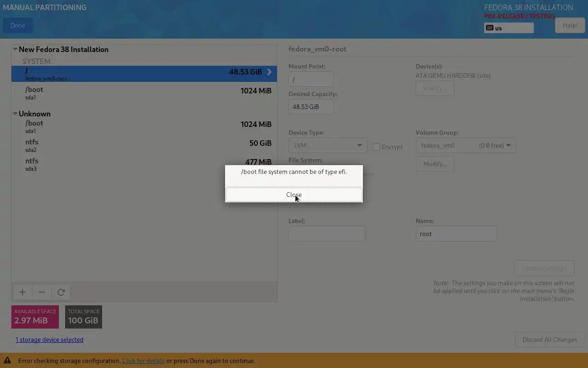Image resolution: width=588 pixels, height=368 pixels.
Task: Open the Volume Group fedora_vm0 dropdown
Action: 466,145
